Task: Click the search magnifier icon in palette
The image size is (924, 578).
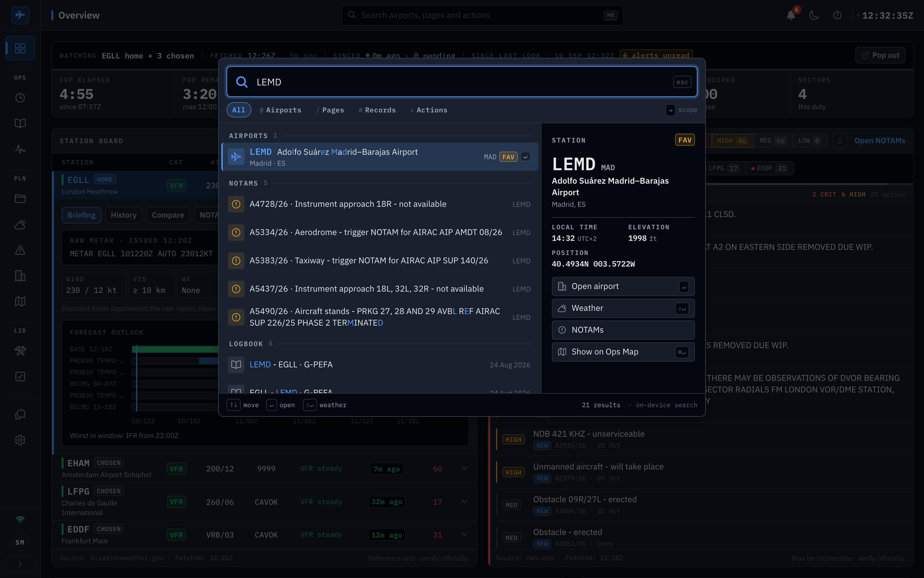Action: [242, 82]
